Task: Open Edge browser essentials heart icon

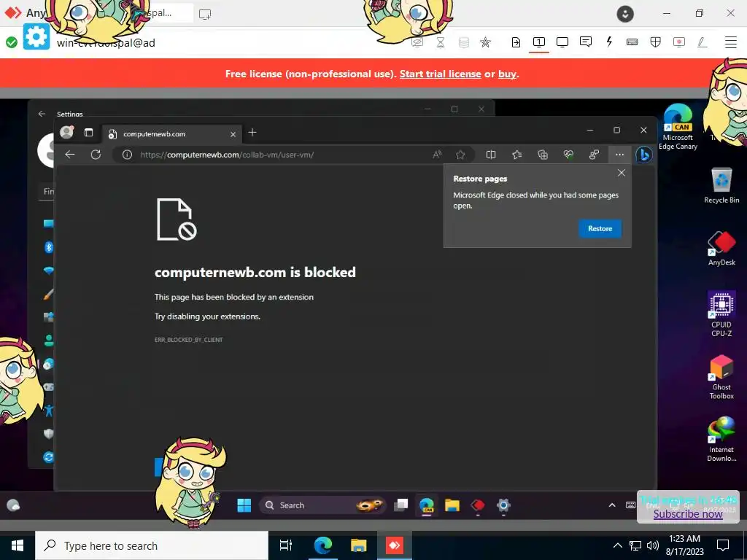Action: [568, 155]
